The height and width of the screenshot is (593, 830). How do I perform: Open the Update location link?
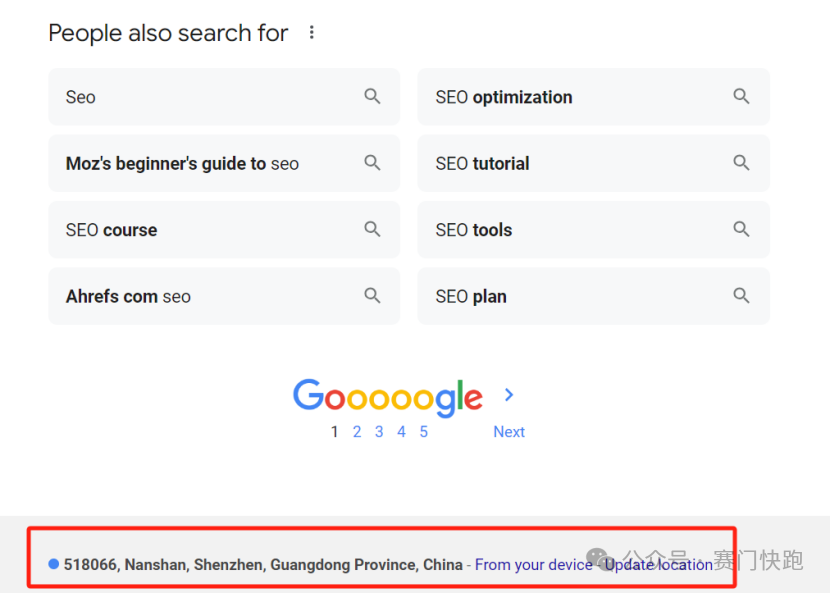pos(659,565)
